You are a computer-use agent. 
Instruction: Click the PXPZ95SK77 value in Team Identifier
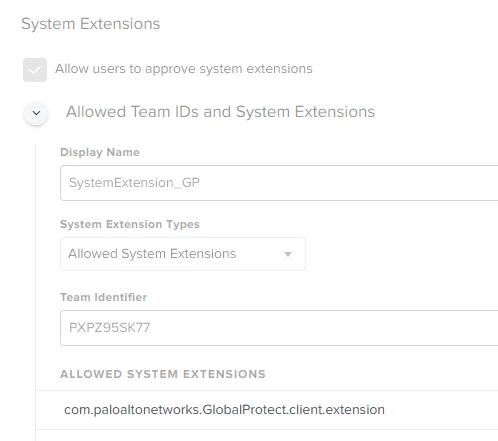(x=109, y=328)
